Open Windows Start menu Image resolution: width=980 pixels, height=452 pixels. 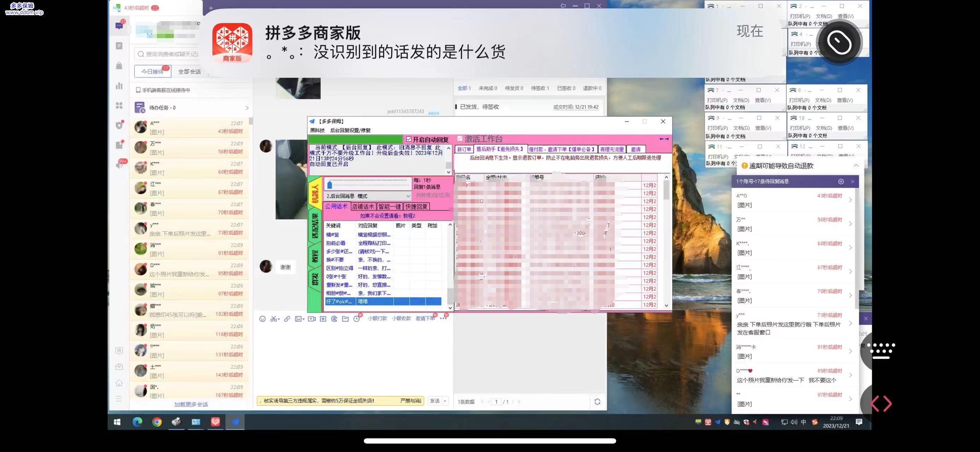point(117,422)
